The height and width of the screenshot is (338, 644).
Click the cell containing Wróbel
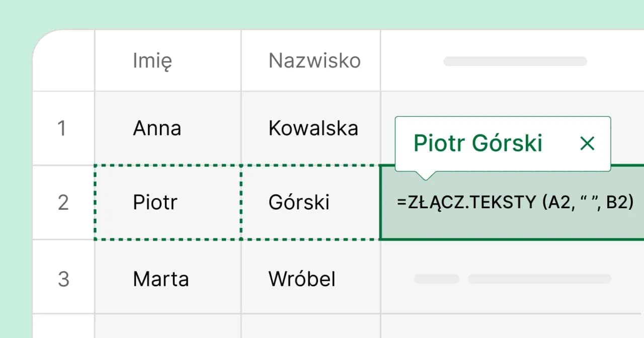click(x=302, y=279)
